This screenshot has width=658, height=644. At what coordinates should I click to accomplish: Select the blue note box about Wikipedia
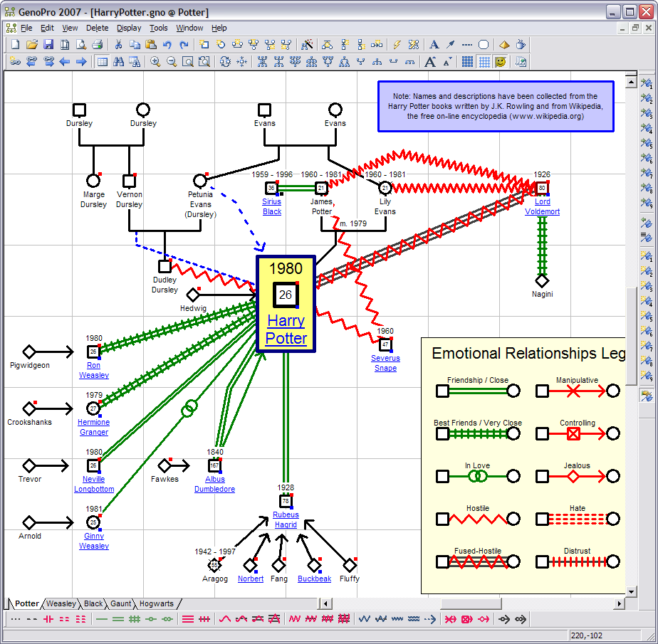coord(496,107)
